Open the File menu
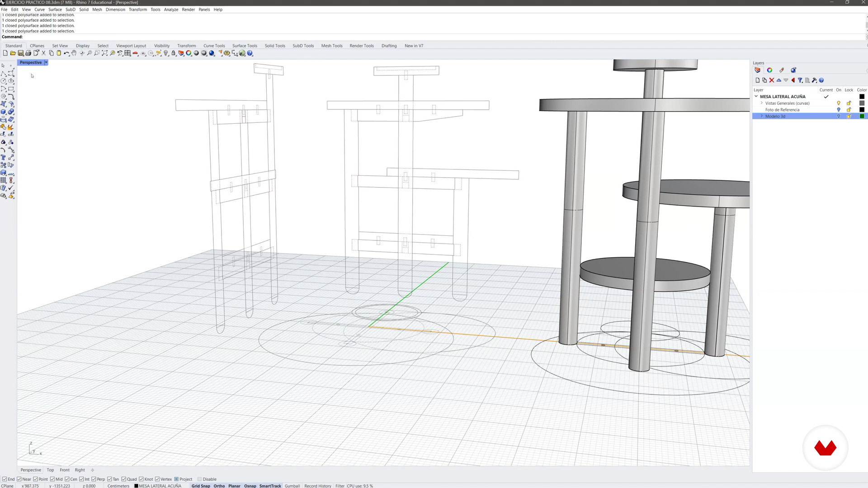 [x=4, y=9]
